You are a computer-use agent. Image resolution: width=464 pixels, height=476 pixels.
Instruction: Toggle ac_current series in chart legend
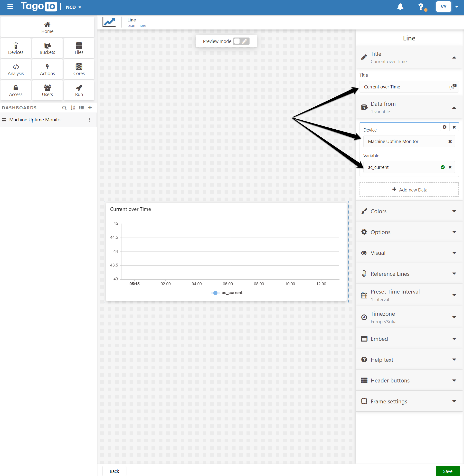[227, 293]
